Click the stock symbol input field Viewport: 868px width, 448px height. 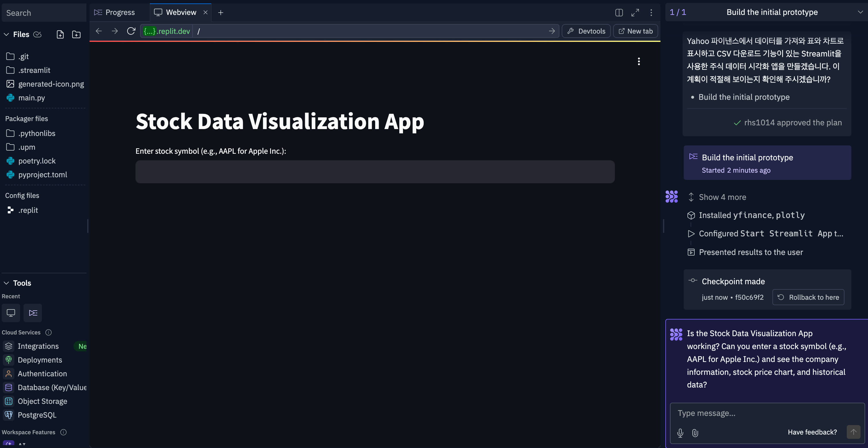(375, 172)
